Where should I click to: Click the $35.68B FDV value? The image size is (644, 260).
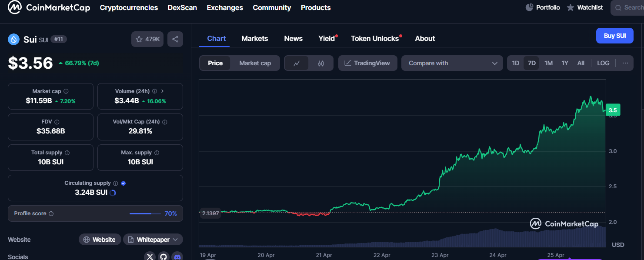click(50, 131)
